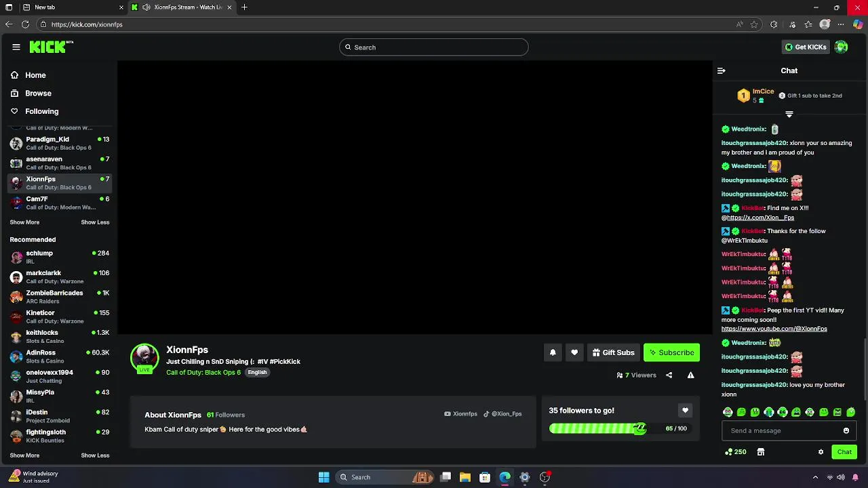The image size is (868, 488).
Task: Mute the XionnFps tab speaker icon
Action: pos(146,7)
